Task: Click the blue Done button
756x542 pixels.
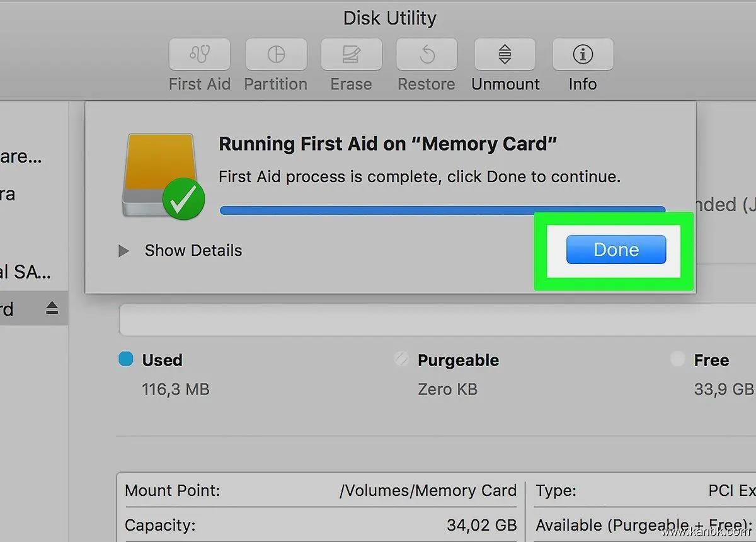Action: tap(616, 250)
